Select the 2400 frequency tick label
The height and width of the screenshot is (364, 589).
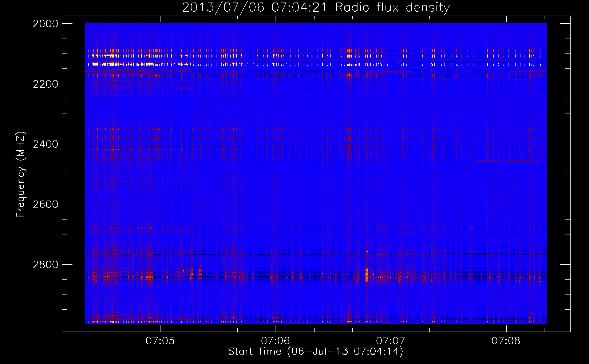tap(46, 144)
